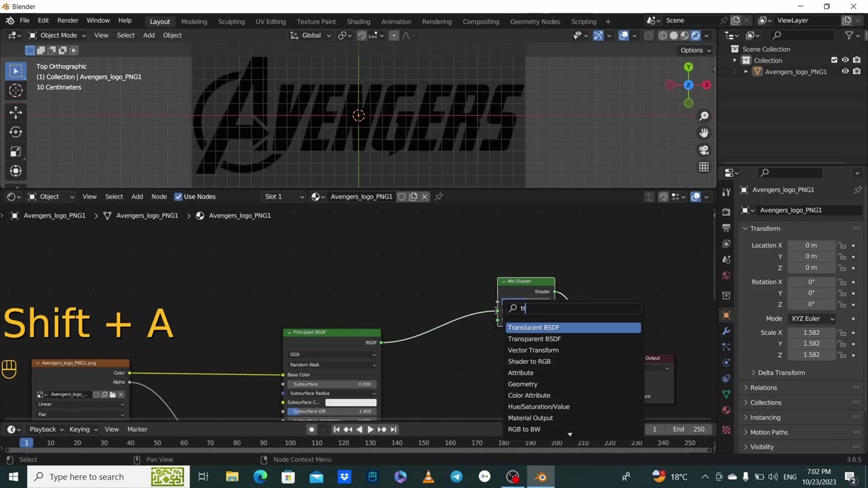The height and width of the screenshot is (488, 868).
Task: Click the pan view hand icon
Action: click(x=704, y=133)
